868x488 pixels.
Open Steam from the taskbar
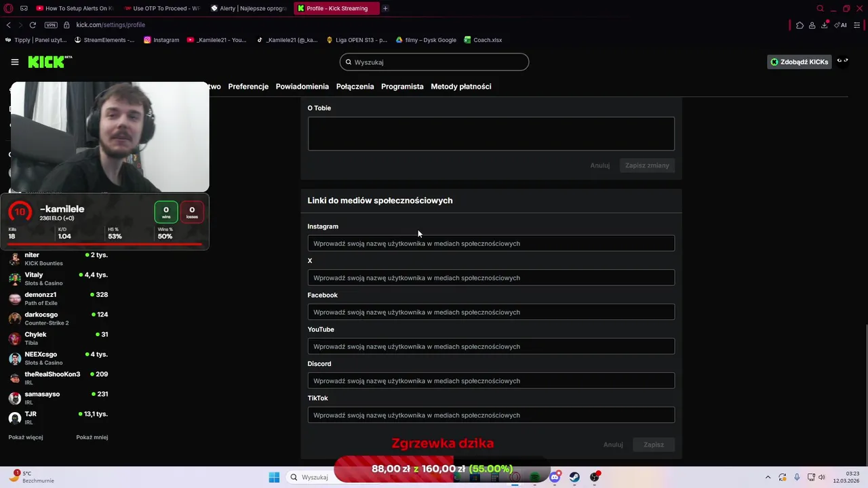tap(574, 477)
